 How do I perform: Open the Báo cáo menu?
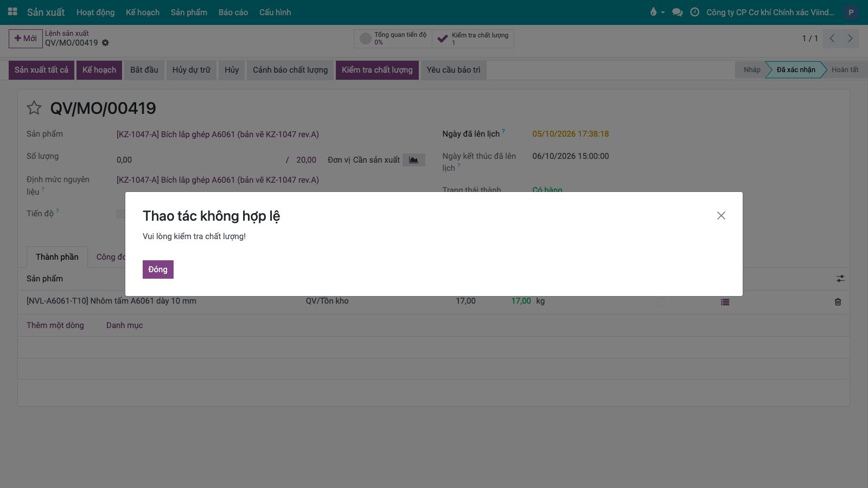tap(233, 12)
